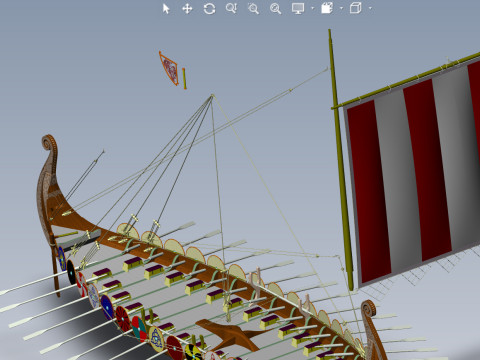Choose the zoom-to-area magnifier tool
Viewport: 480px width, 360px height.
[253, 9]
